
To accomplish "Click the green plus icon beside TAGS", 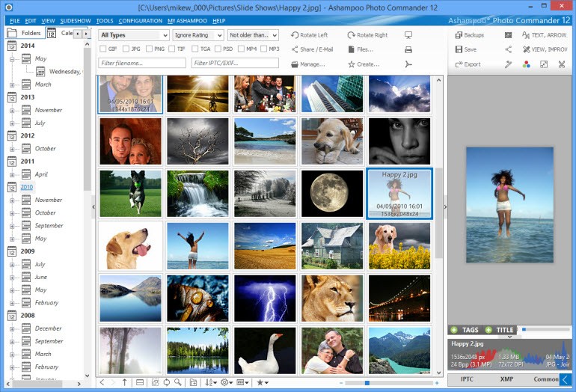I will point(454,330).
